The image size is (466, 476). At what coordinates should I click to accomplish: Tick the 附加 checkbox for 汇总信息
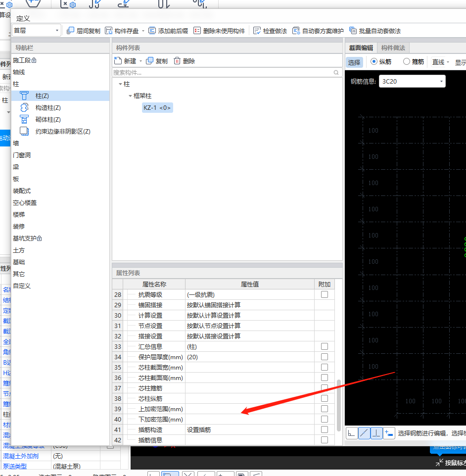[x=325, y=346]
